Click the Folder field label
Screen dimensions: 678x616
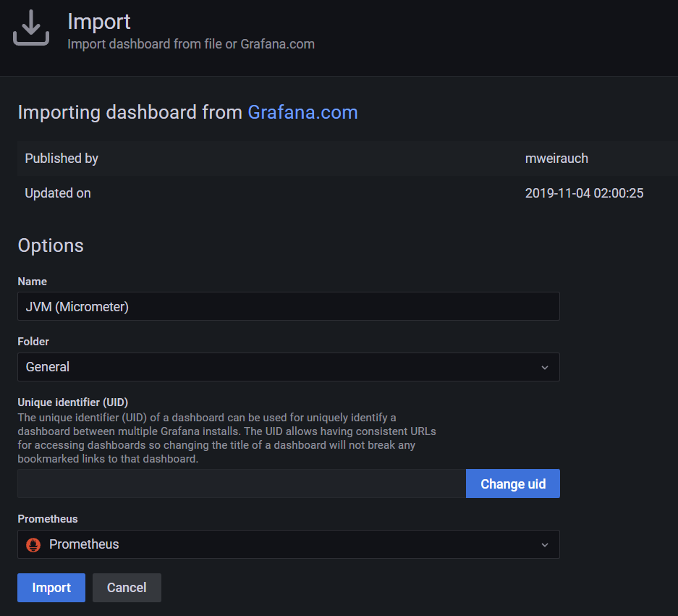tap(33, 342)
